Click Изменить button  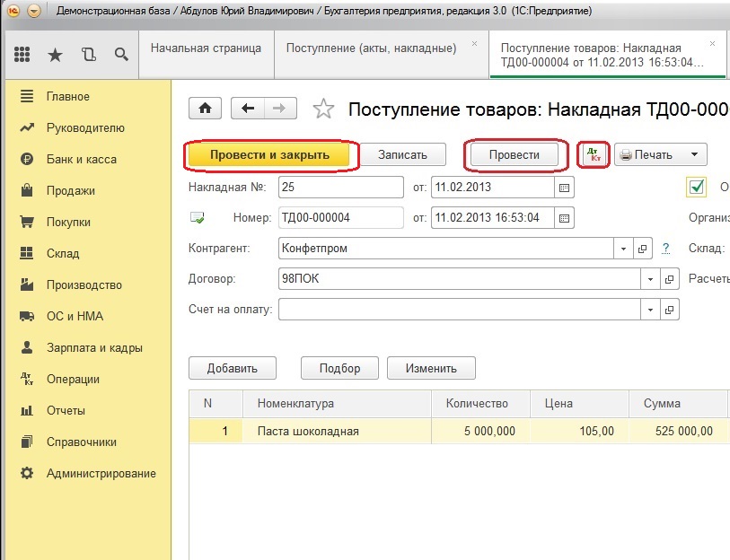(431, 368)
